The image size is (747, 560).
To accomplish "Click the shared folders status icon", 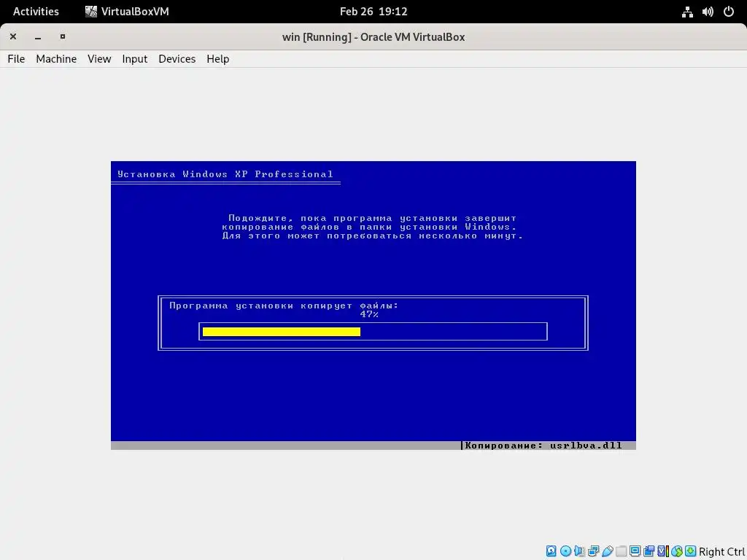I will tap(621, 551).
